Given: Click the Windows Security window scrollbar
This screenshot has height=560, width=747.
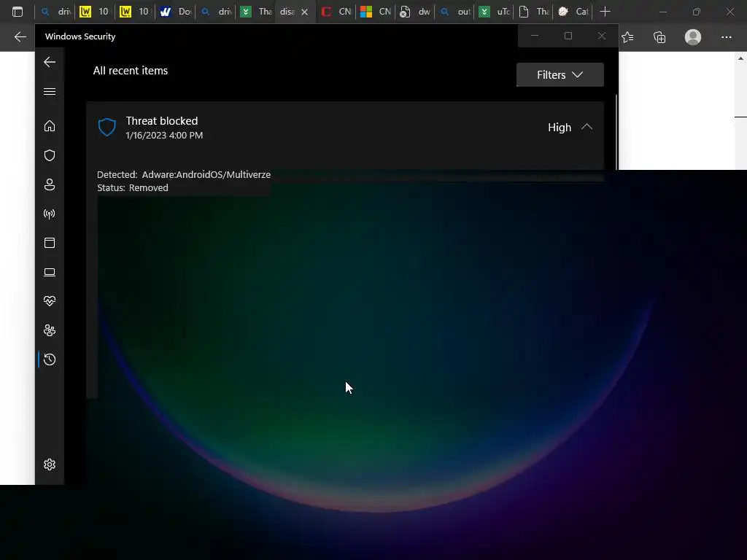Looking at the screenshot, I should (x=616, y=132).
